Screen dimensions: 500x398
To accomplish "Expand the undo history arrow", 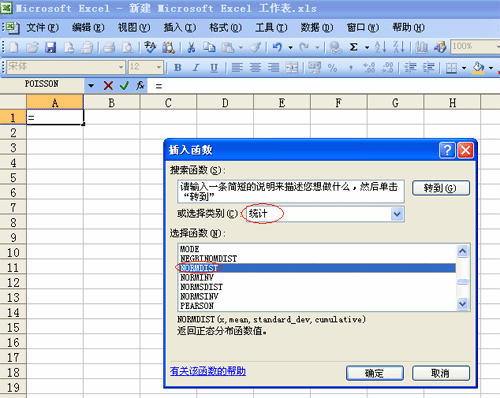I will click(x=290, y=48).
